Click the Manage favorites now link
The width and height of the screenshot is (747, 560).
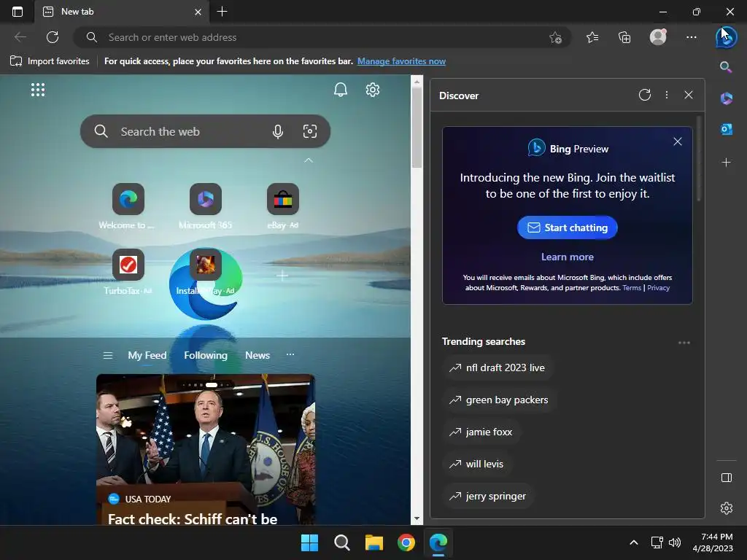pos(402,61)
